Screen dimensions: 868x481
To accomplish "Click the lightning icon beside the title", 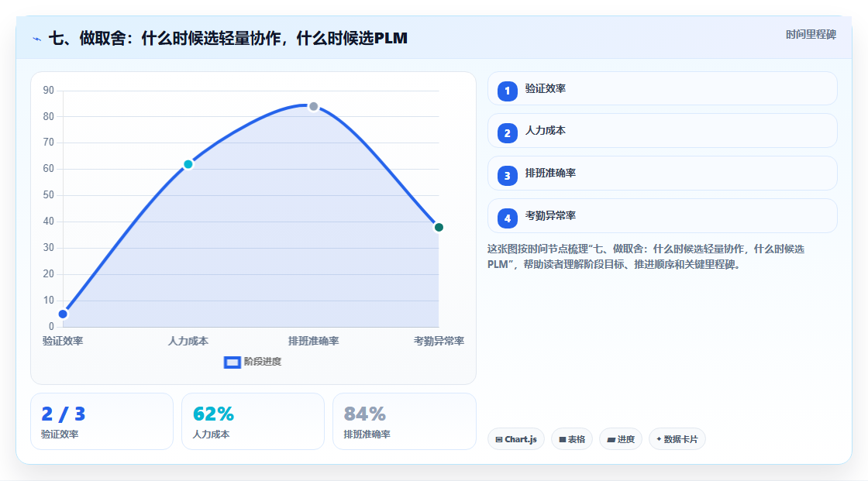I will point(37,39).
